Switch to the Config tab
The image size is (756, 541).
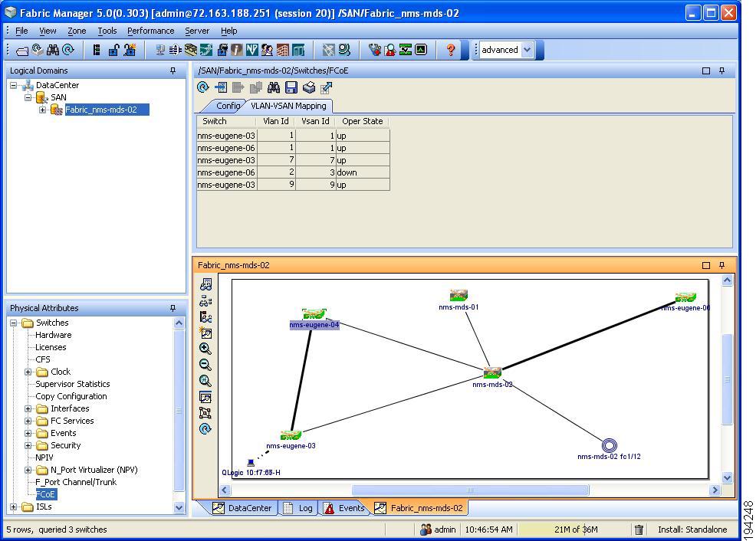point(228,106)
